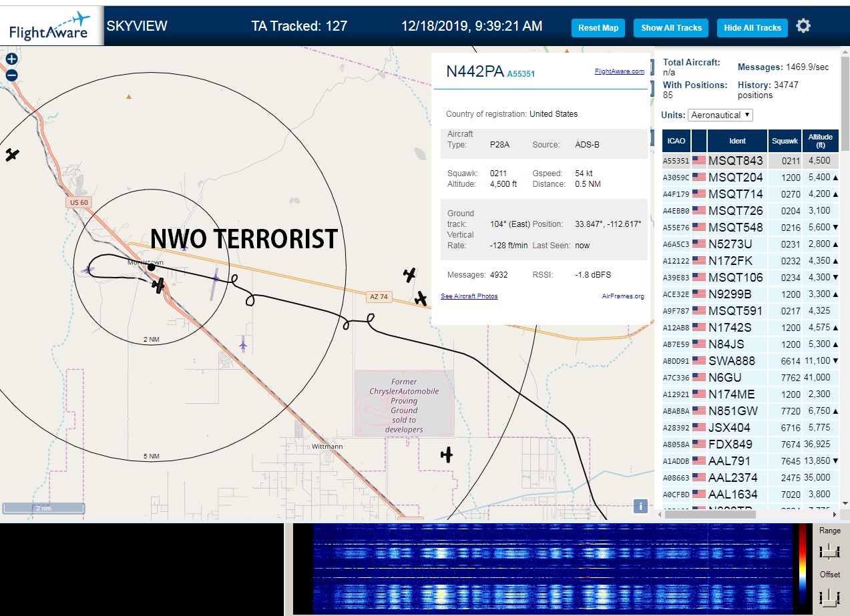Click the waterfall color scale bar

point(803,564)
